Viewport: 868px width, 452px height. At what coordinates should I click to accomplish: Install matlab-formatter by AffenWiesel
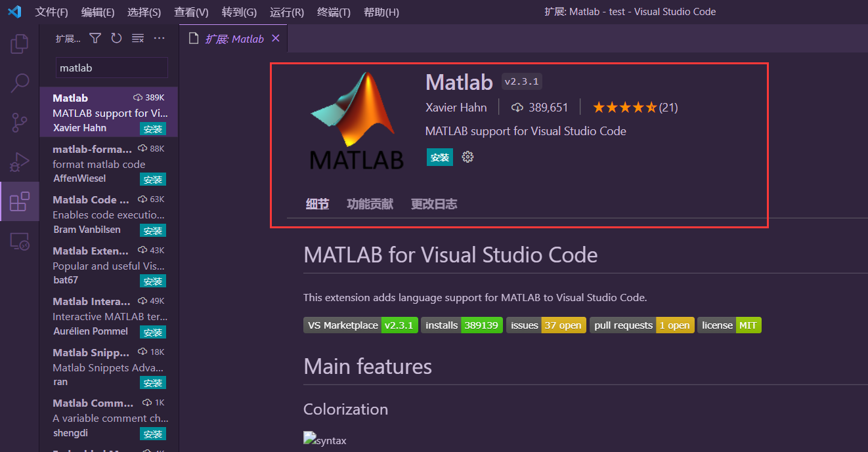[153, 180]
